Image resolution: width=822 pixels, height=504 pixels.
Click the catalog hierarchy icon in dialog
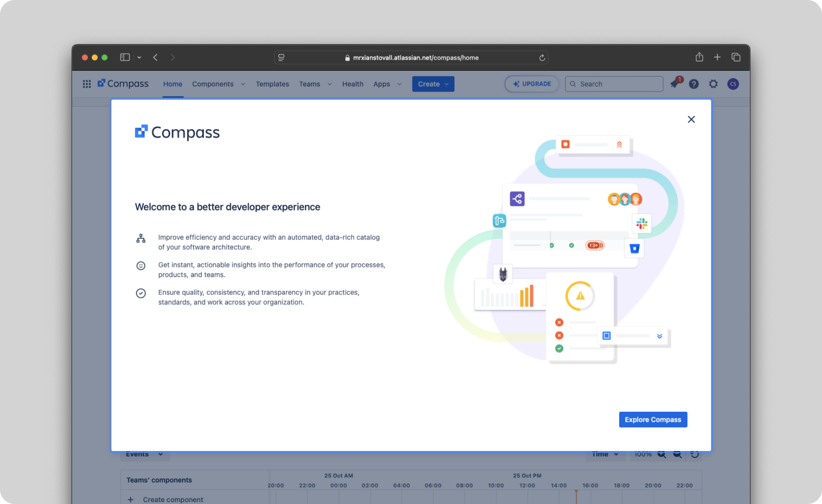pos(141,238)
